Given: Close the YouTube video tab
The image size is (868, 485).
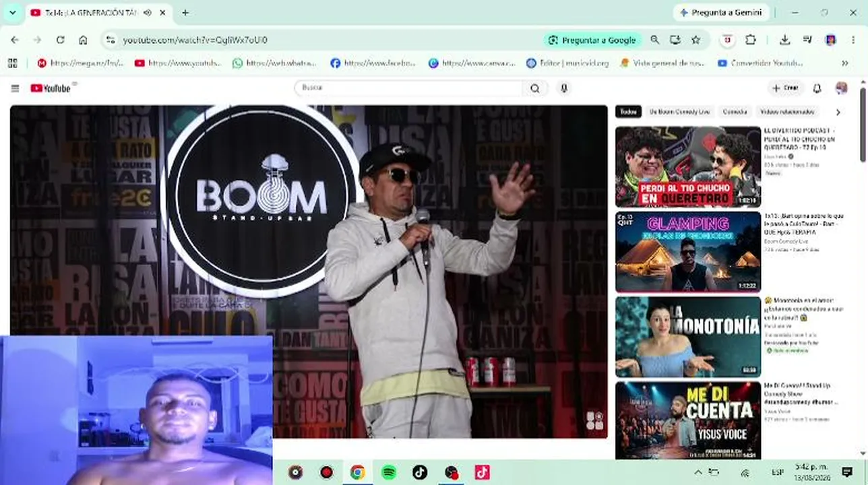Looking at the screenshot, I should [x=163, y=13].
